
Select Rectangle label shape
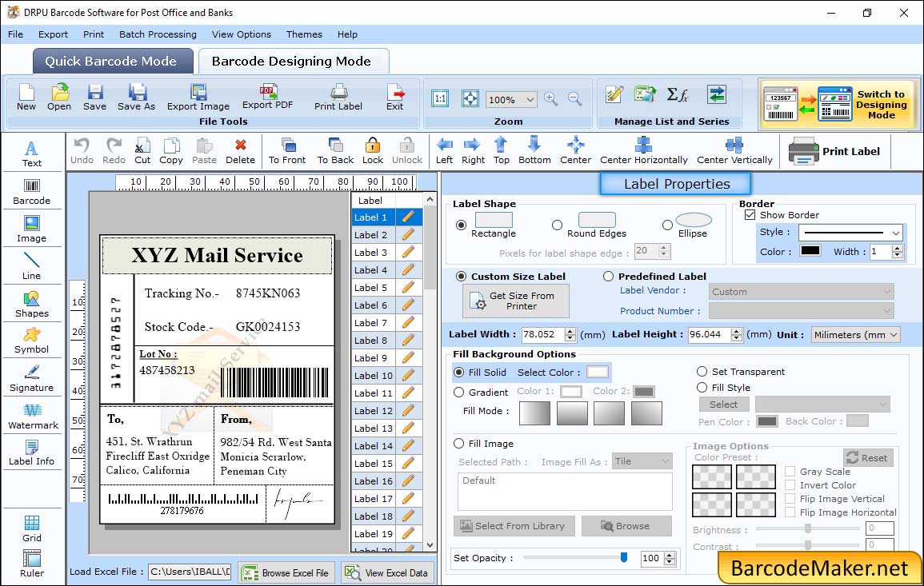[462, 225]
